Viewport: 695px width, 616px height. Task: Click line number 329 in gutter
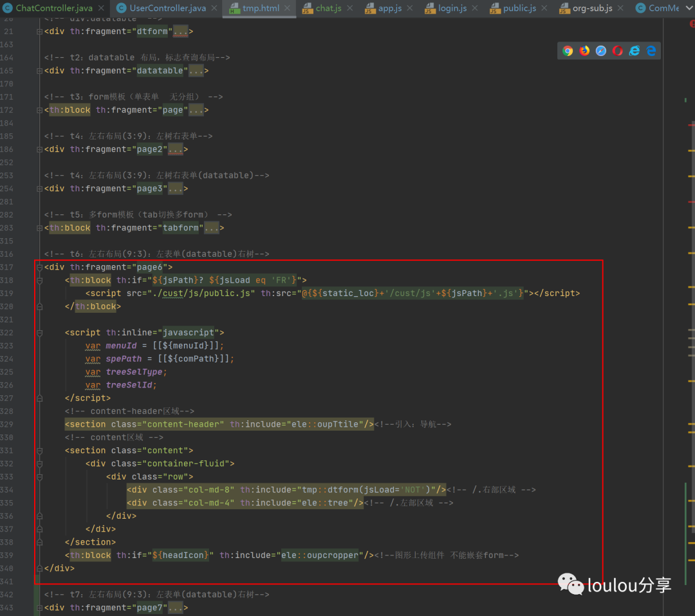tap(7, 424)
